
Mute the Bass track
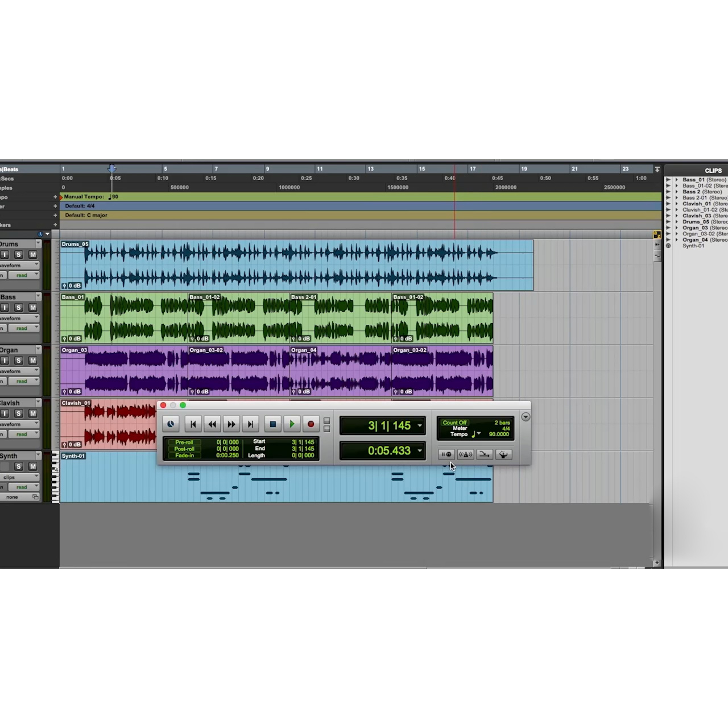[33, 308]
